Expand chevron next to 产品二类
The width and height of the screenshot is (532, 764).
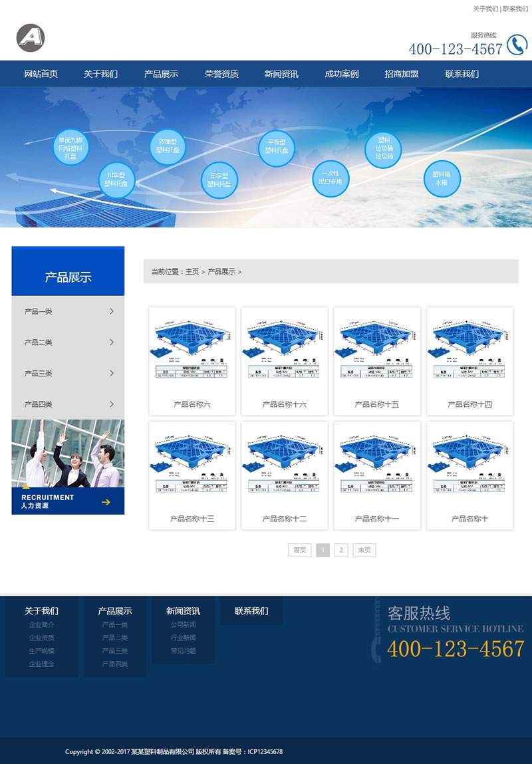pyautogui.click(x=112, y=342)
